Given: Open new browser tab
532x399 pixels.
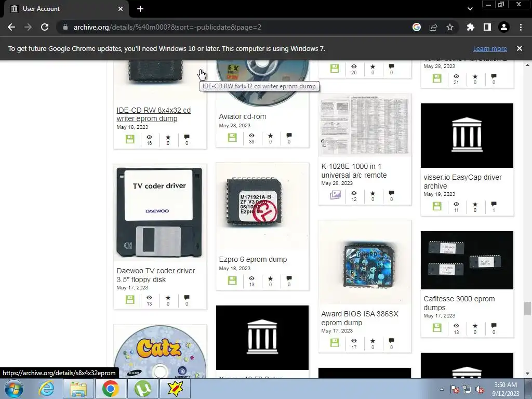Looking at the screenshot, I should click(140, 9).
